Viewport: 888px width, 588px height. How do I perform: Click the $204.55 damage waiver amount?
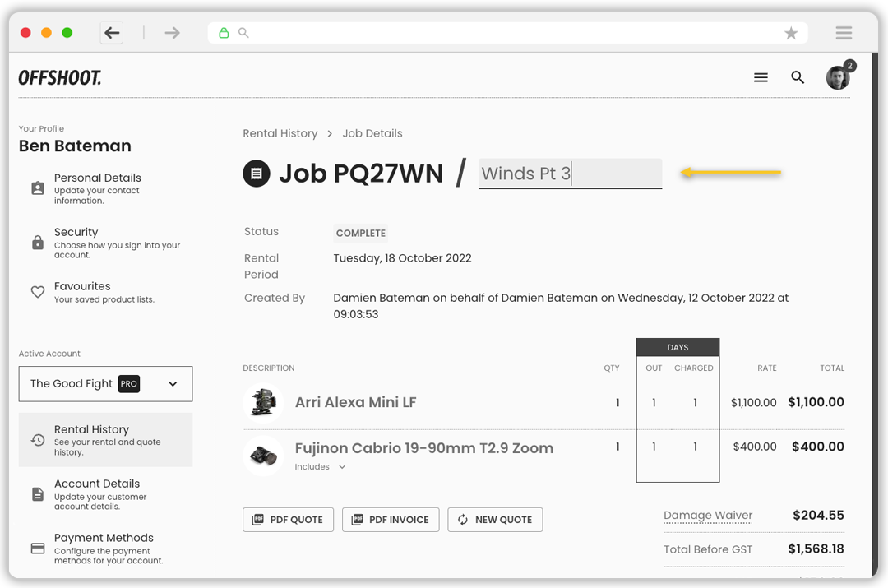click(x=818, y=515)
